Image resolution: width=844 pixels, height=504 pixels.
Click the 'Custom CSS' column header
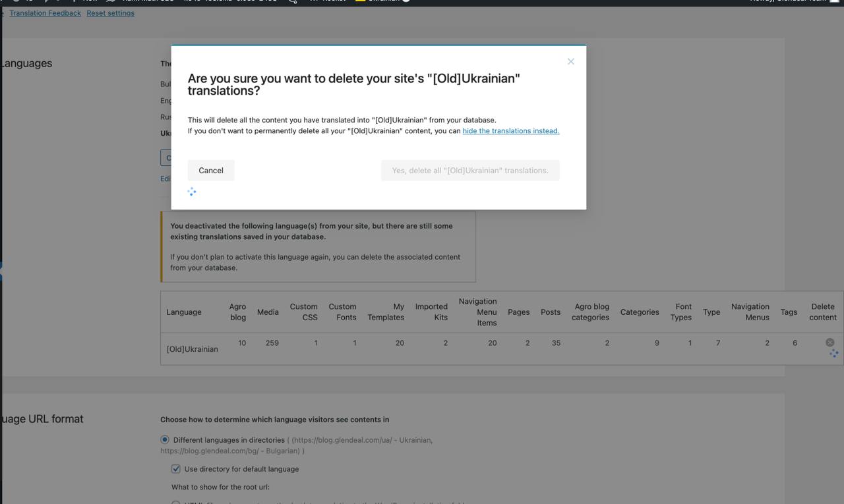(304, 312)
